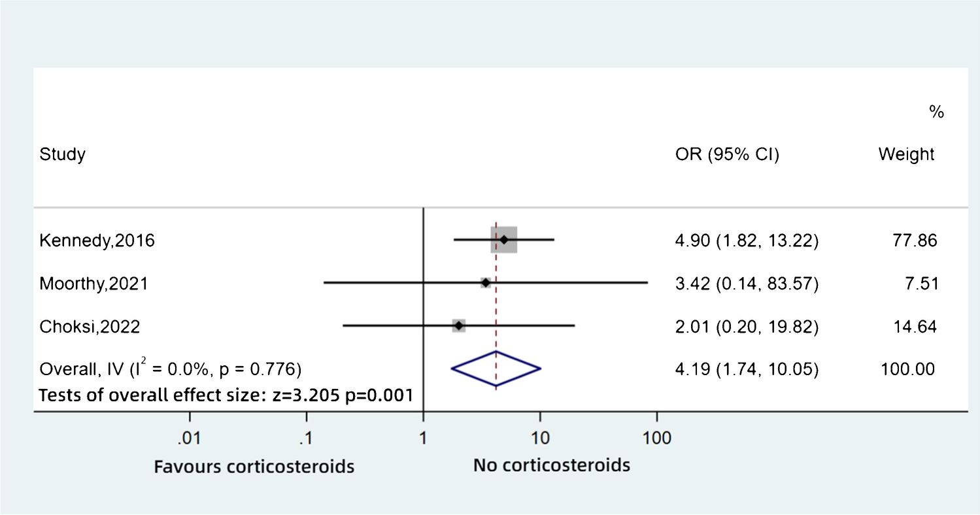The image size is (980, 515).
Task: Click the Kennedy,2016 study label
Action: (x=97, y=241)
